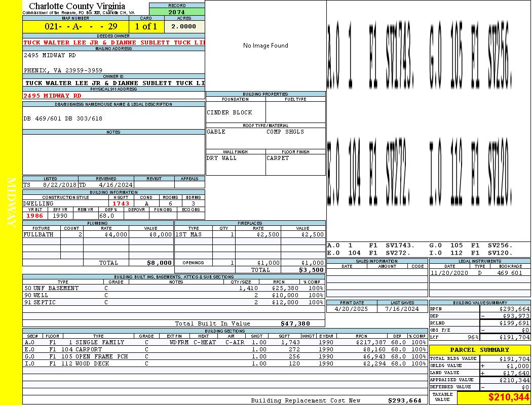The image size is (532, 405).
Task: Click the RCLND value $199,691
Action: (514, 323)
